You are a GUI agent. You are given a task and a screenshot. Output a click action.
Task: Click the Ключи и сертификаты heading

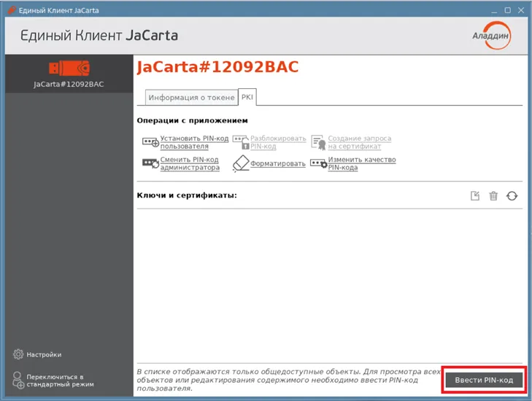pos(187,195)
